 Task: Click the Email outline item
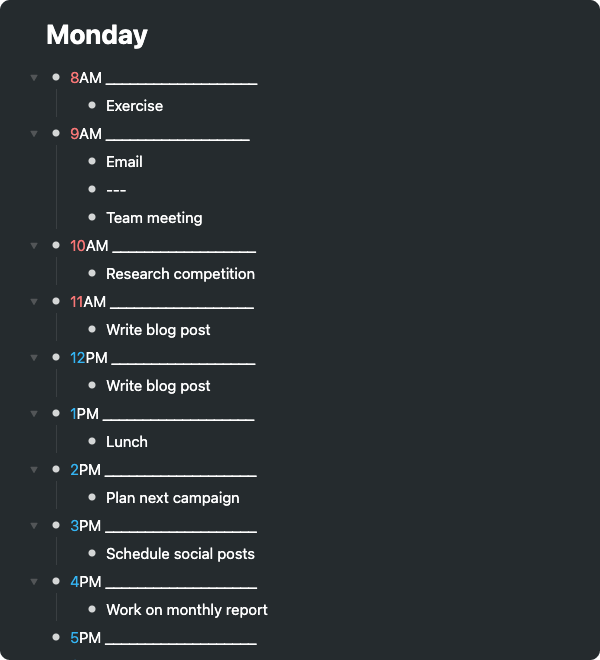[x=124, y=162]
